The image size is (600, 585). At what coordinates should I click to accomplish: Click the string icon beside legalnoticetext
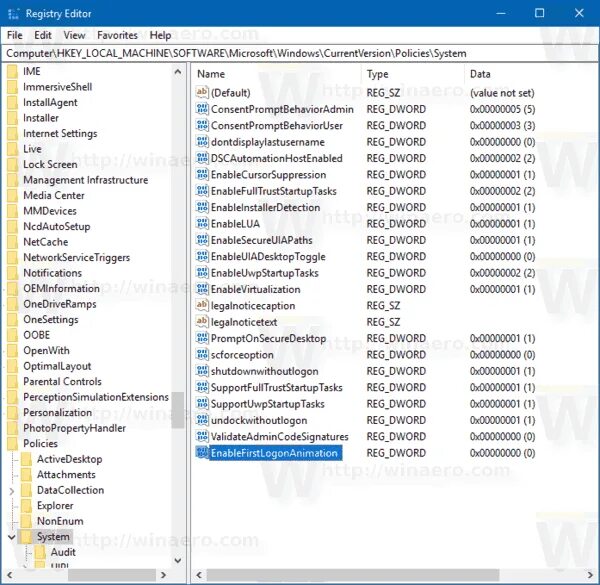(x=202, y=322)
